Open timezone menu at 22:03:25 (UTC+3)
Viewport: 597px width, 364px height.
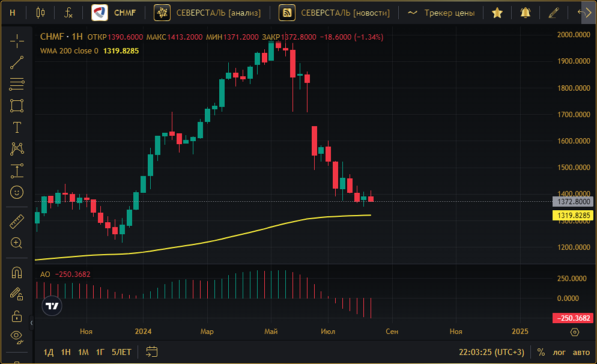491,352
